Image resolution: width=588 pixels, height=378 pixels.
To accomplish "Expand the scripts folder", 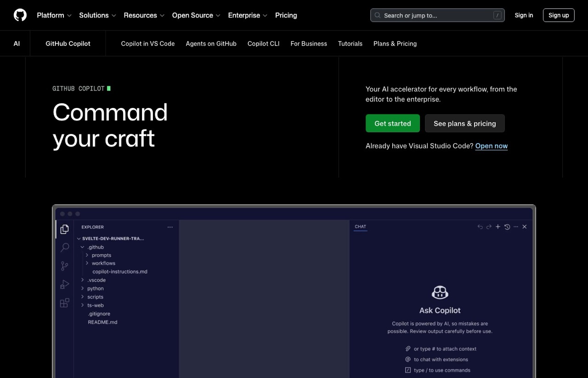I will pyautogui.click(x=93, y=297).
